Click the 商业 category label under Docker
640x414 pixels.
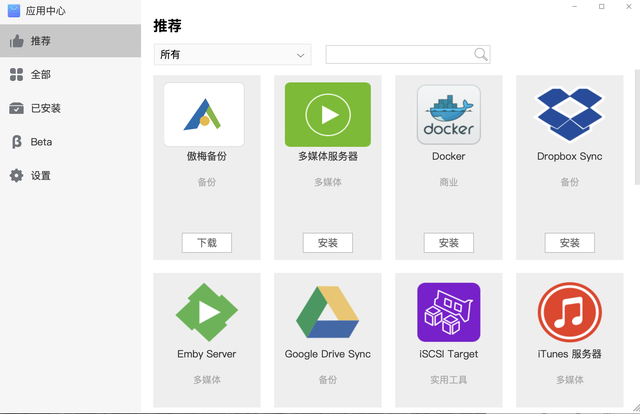pyautogui.click(x=449, y=182)
